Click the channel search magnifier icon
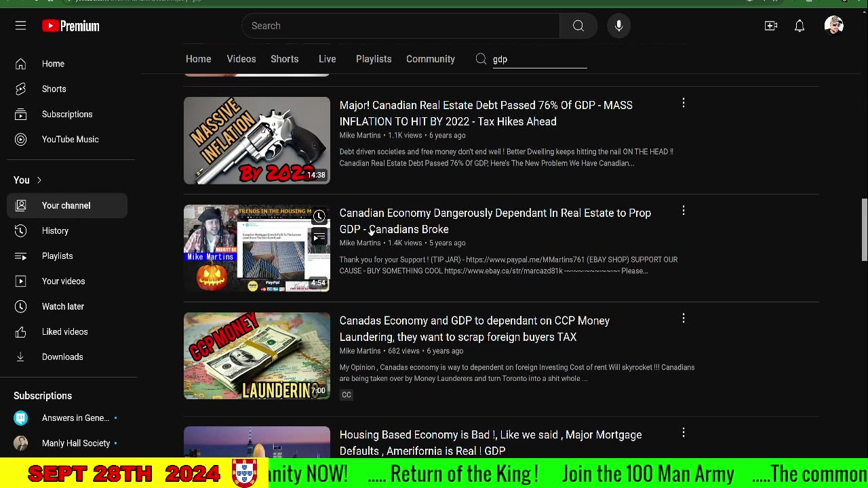 481,59
